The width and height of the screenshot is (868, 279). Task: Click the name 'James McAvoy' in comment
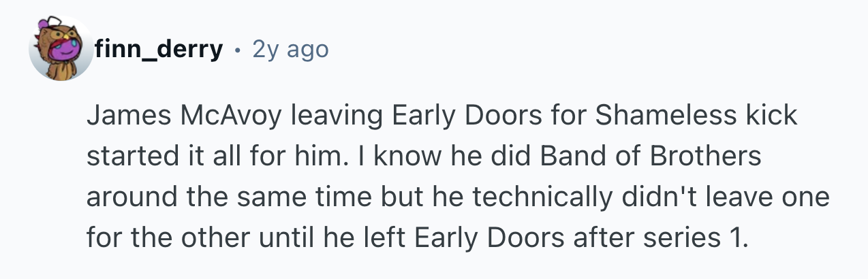click(184, 116)
